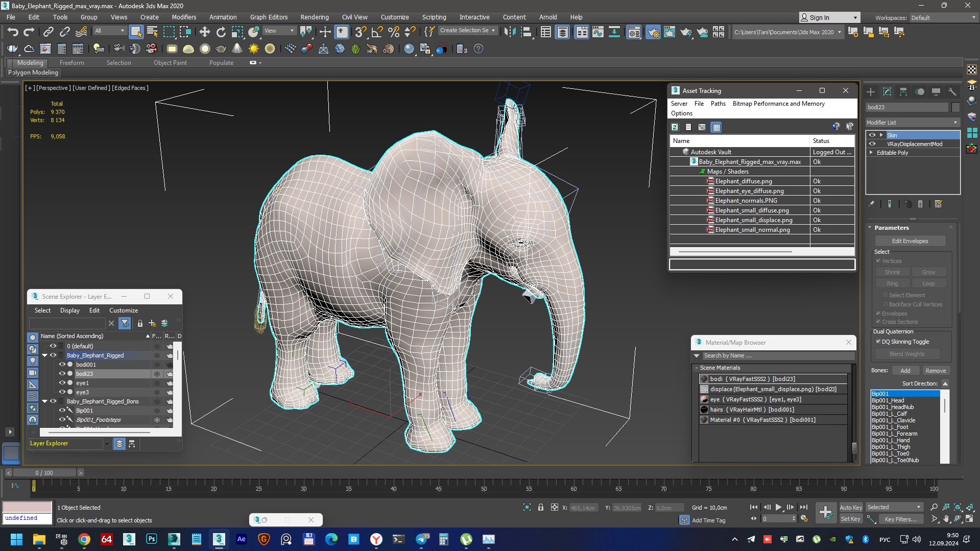
Task: Hide the bodi001 object via eye icon
Action: (x=62, y=365)
